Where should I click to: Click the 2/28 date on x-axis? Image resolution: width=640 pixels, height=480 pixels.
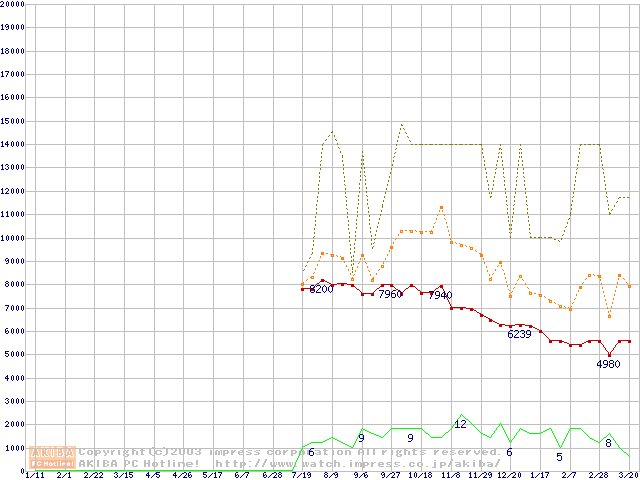(x=598, y=475)
